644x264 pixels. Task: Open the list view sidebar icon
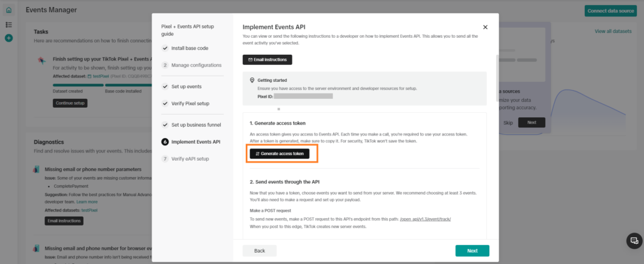8,25
